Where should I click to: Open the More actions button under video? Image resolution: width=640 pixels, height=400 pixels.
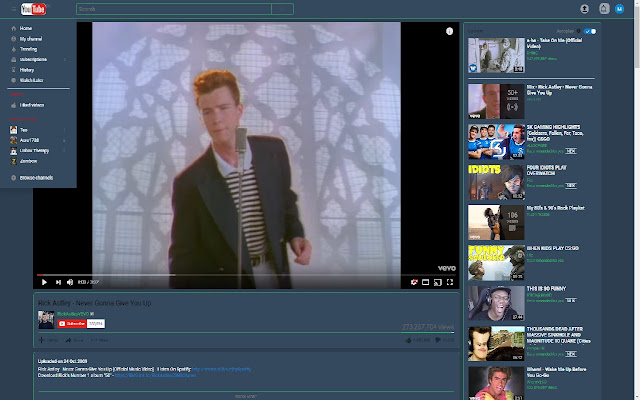[x=99, y=340]
